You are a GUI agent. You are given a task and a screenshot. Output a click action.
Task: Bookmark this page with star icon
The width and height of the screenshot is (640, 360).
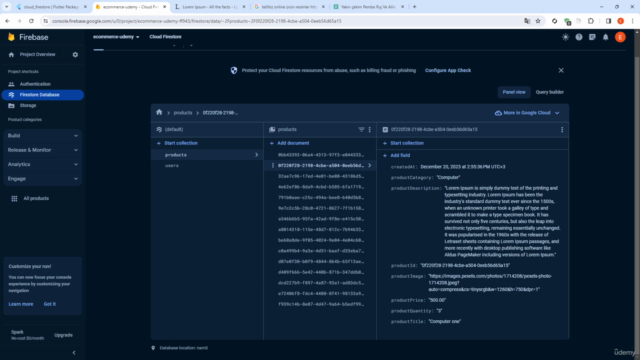(x=538, y=21)
